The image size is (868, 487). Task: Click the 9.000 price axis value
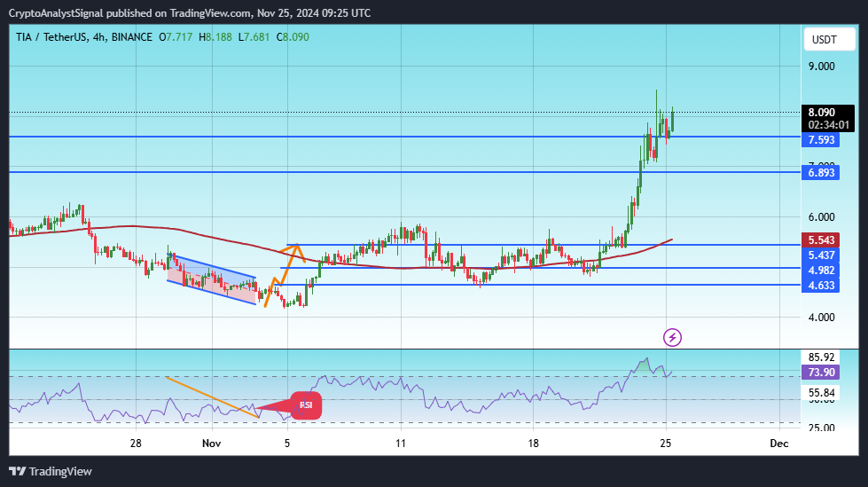pyautogui.click(x=822, y=66)
